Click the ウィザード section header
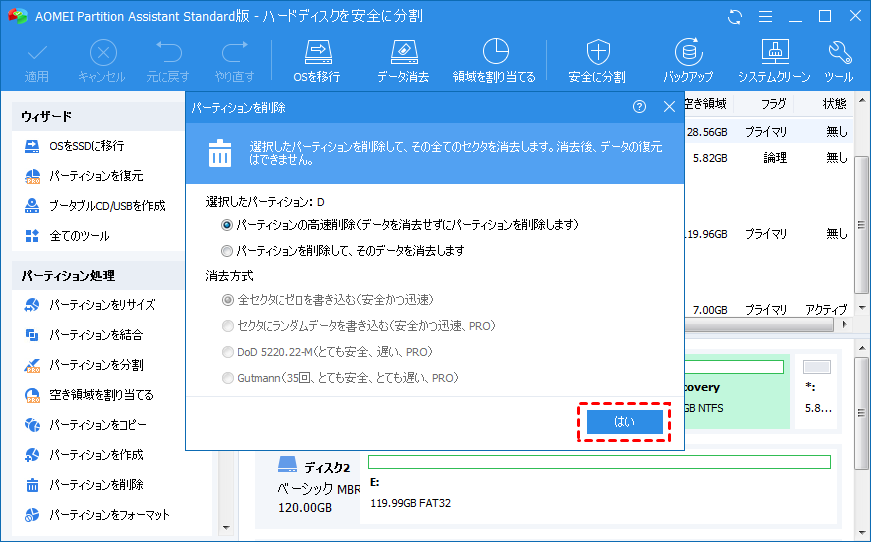871x542 pixels. click(x=98, y=117)
